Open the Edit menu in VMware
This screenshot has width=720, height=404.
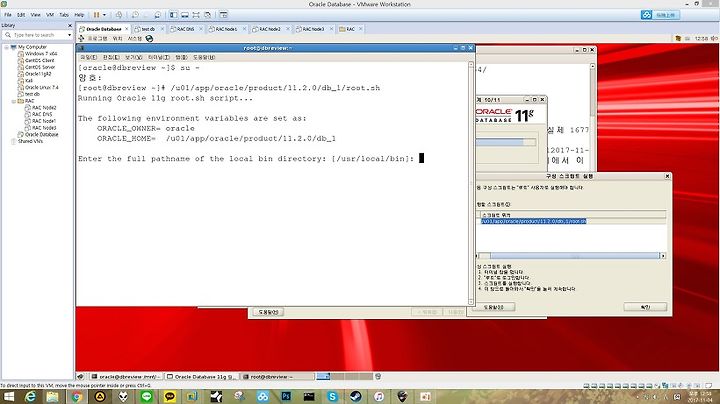pos(21,15)
